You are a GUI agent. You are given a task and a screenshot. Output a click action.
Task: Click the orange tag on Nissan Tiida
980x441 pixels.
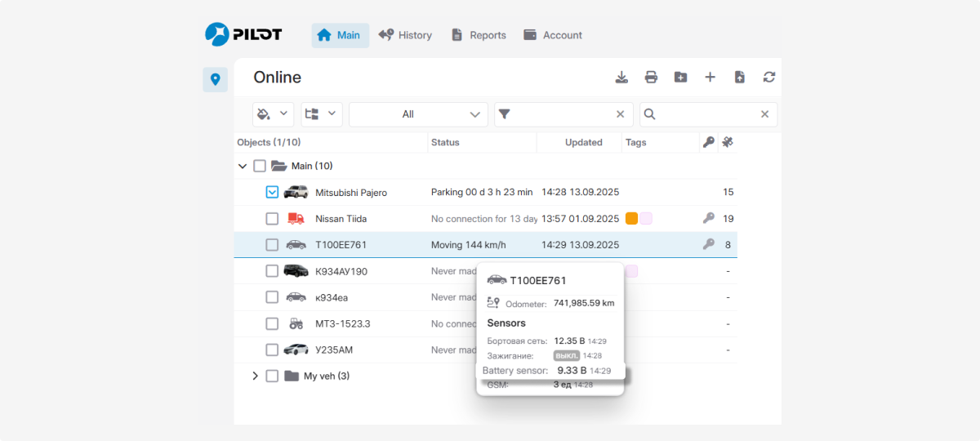[631, 218]
